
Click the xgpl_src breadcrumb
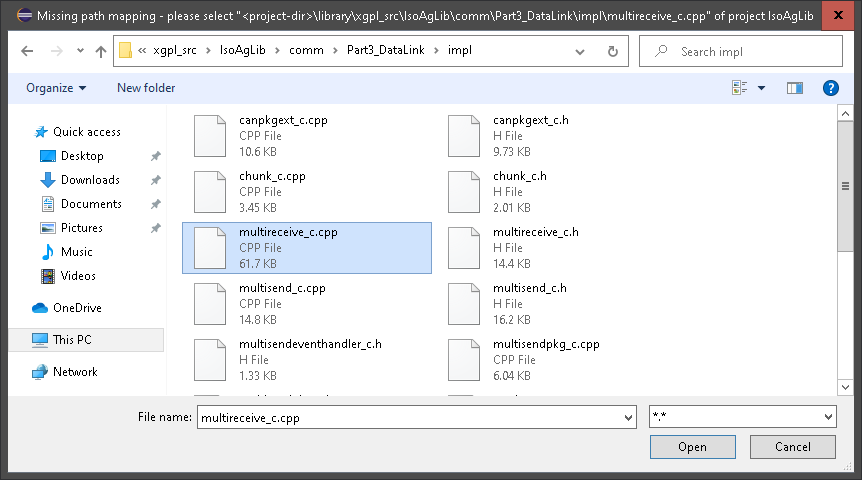[175, 51]
